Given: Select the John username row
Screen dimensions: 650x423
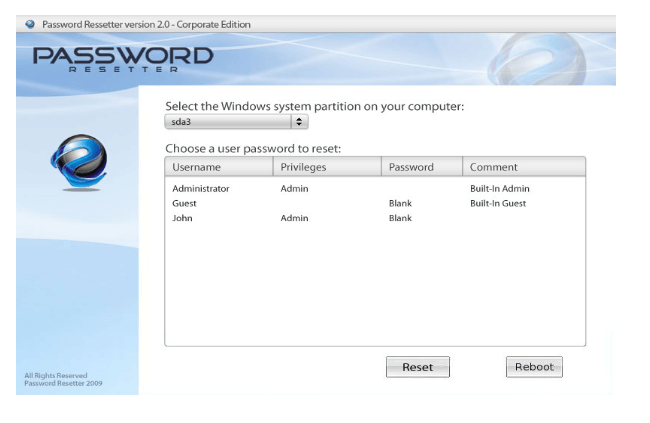Looking at the screenshot, I should coord(375,218).
